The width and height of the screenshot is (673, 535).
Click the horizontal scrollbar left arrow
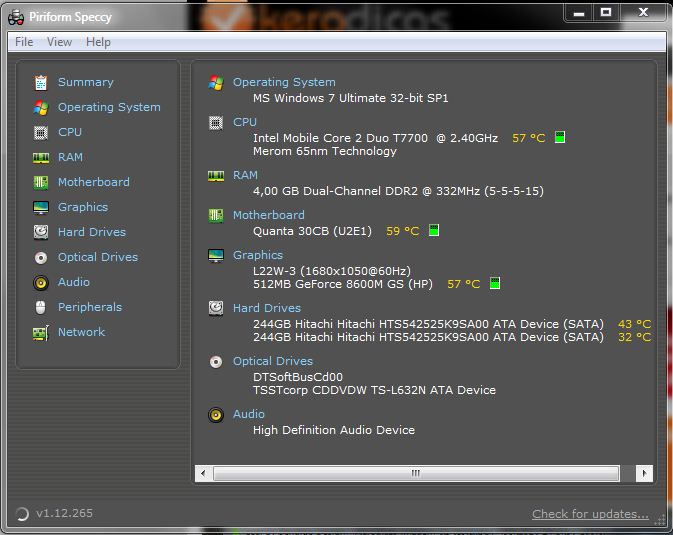[x=203, y=474]
